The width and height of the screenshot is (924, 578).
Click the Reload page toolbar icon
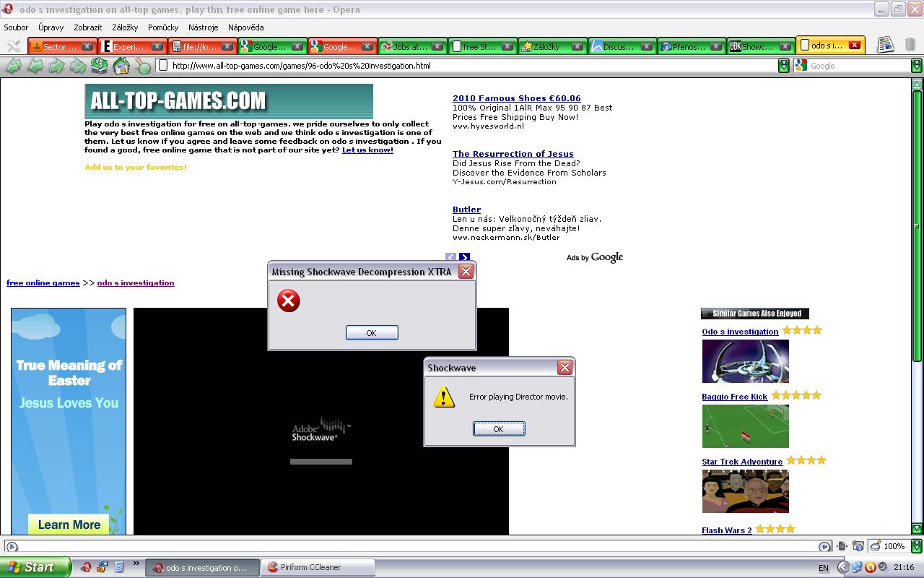click(x=100, y=66)
